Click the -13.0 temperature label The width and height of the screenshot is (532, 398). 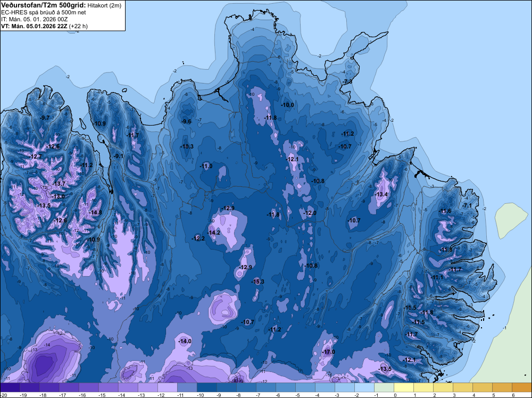tap(58, 196)
